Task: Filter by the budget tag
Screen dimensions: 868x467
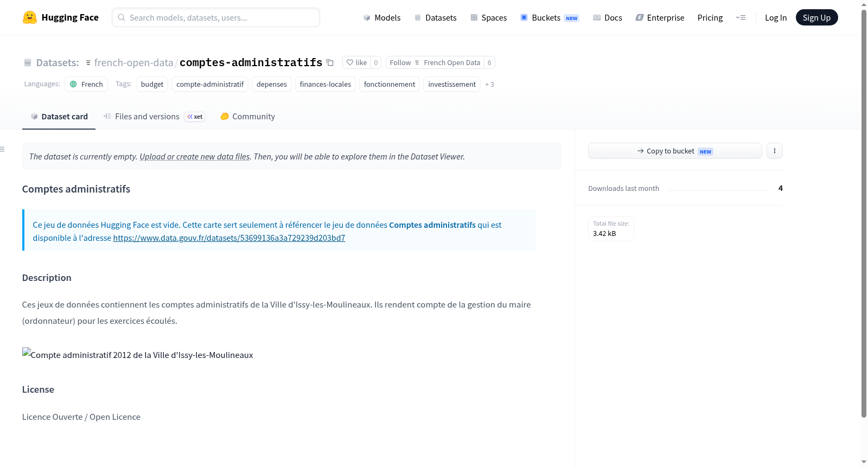Action: coord(152,84)
